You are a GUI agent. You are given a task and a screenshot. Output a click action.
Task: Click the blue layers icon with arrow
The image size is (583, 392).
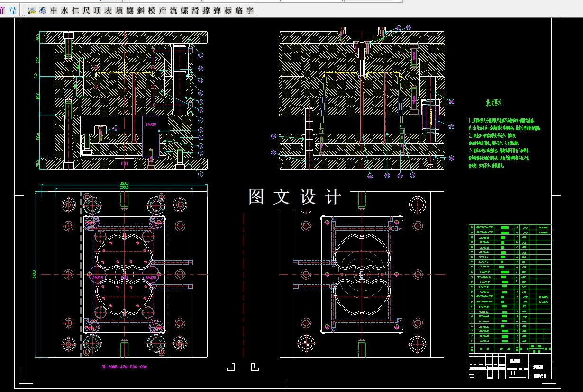pos(43,10)
